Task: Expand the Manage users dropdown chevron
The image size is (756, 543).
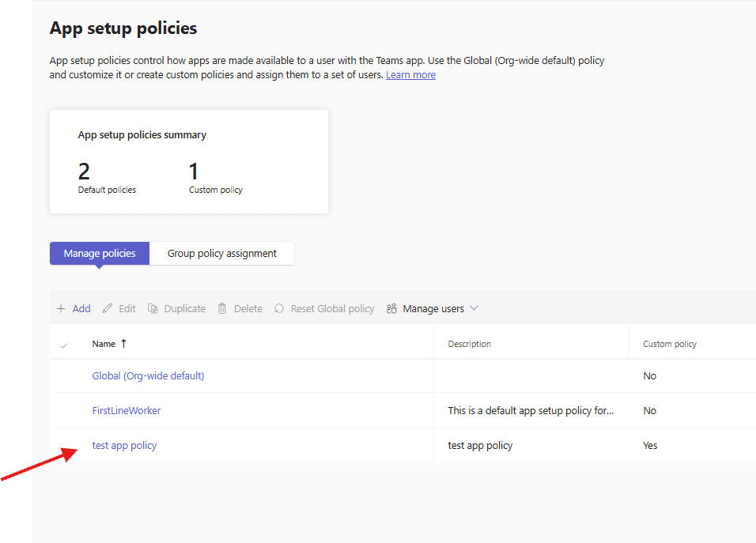Action: coord(474,308)
